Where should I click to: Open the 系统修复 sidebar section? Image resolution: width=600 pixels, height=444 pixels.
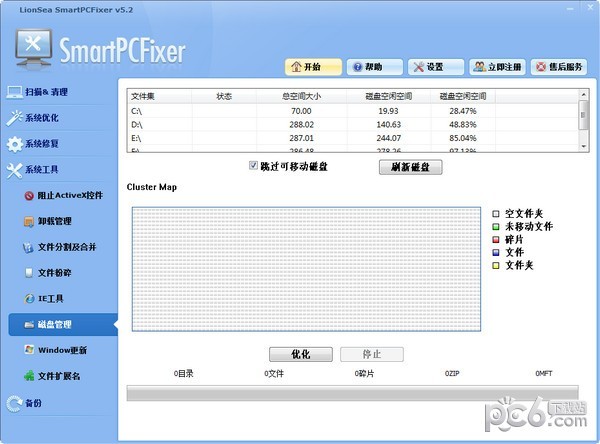pos(33,144)
